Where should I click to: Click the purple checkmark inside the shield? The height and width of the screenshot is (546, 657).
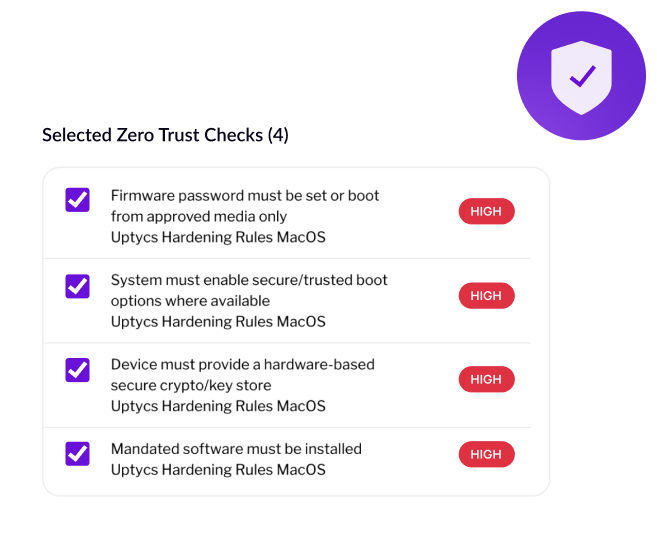point(583,76)
